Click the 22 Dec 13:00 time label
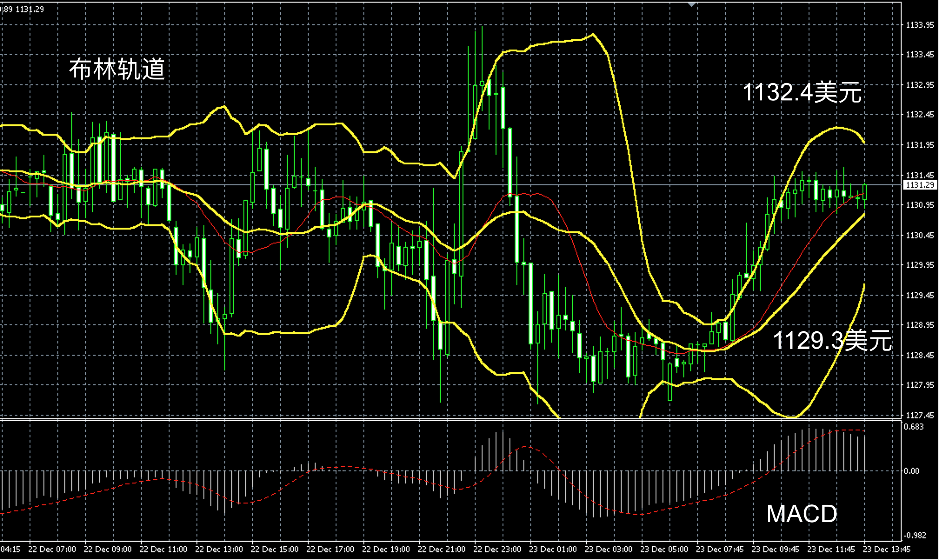The image size is (939, 560). tap(219, 550)
